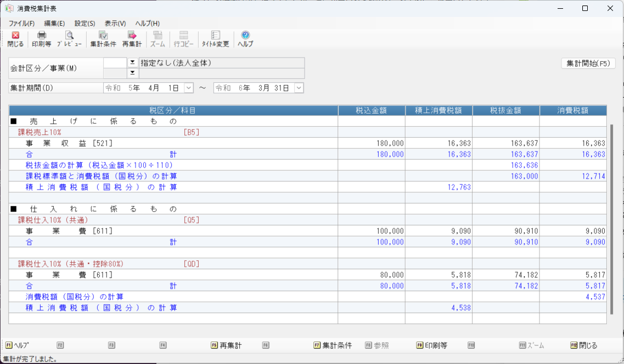Open the start date calendar dropdown
624x364 pixels.
click(x=188, y=88)
